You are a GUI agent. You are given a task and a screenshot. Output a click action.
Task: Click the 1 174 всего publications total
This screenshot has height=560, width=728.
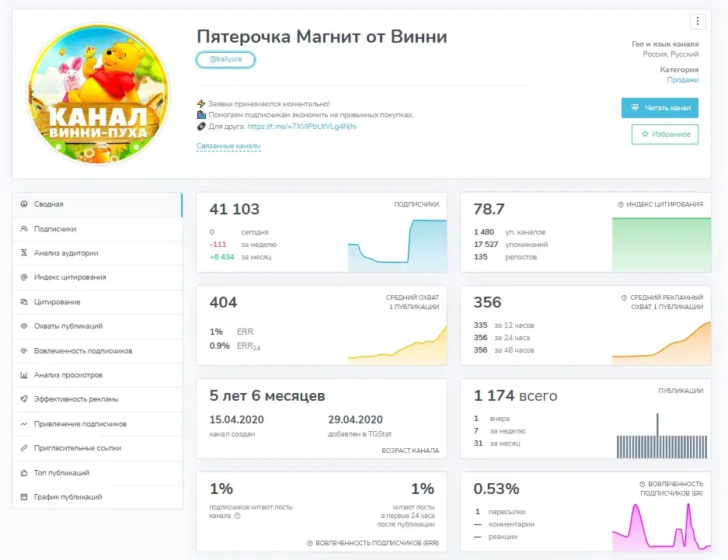(515, 396)
